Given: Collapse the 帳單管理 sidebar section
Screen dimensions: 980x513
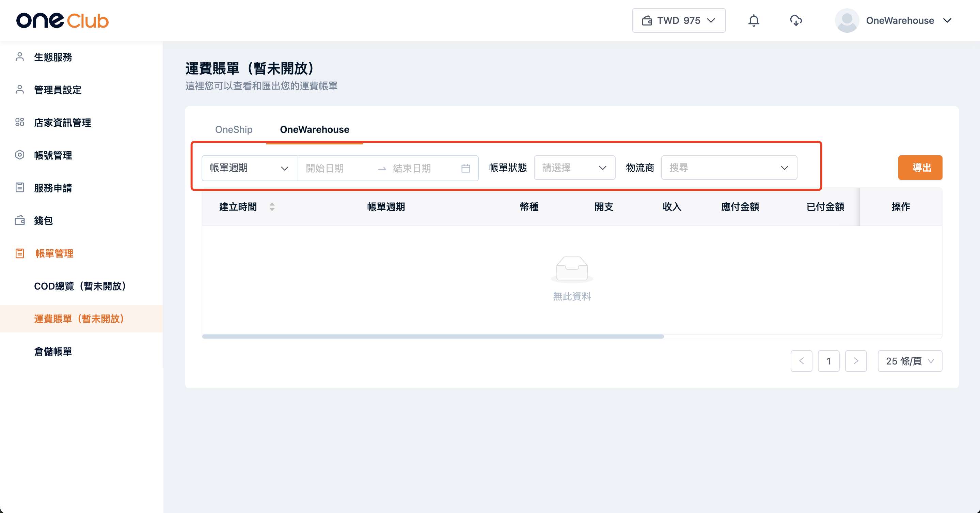Looking at the screenshot, I should (x=54, y=253).
